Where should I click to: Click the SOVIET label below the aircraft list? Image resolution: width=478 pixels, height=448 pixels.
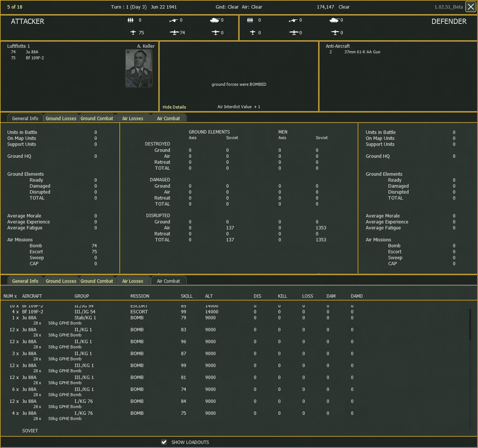(30, 431)
